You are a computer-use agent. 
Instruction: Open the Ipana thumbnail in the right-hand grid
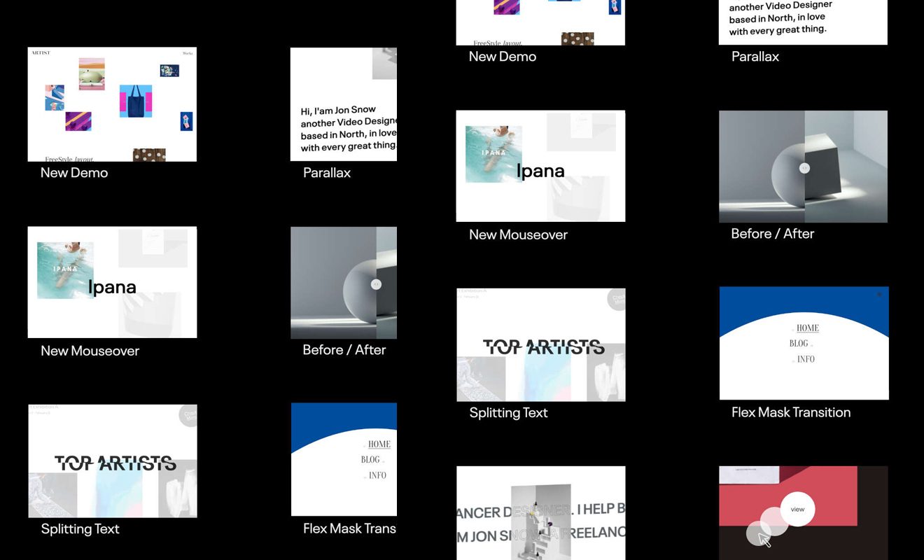pyautogui.click(x=540, y=166)
